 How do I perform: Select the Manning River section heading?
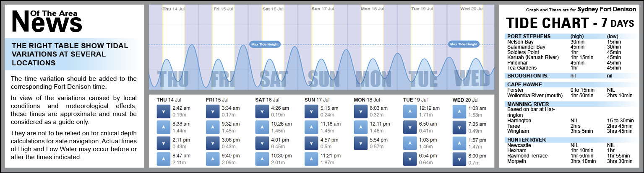pyautogui.click(x=528, y=104)
